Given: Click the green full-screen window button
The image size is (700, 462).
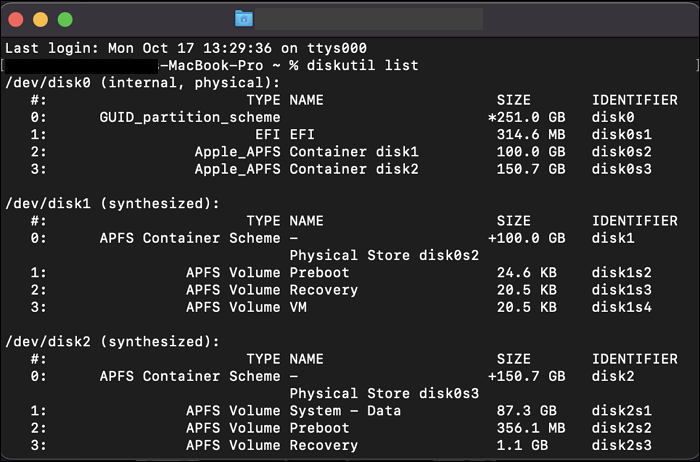Looking at the screenshot, I should click(x=65, y=19).
